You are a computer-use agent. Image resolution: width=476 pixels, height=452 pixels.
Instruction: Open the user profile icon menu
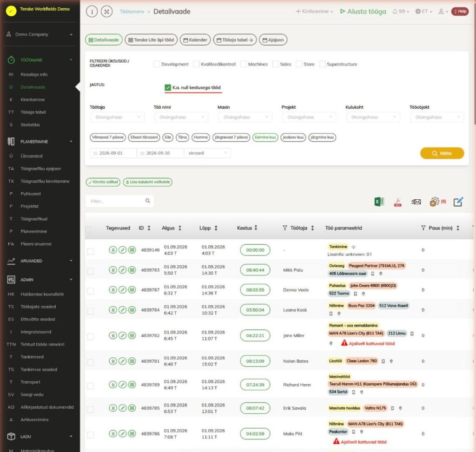pos(443,12)
